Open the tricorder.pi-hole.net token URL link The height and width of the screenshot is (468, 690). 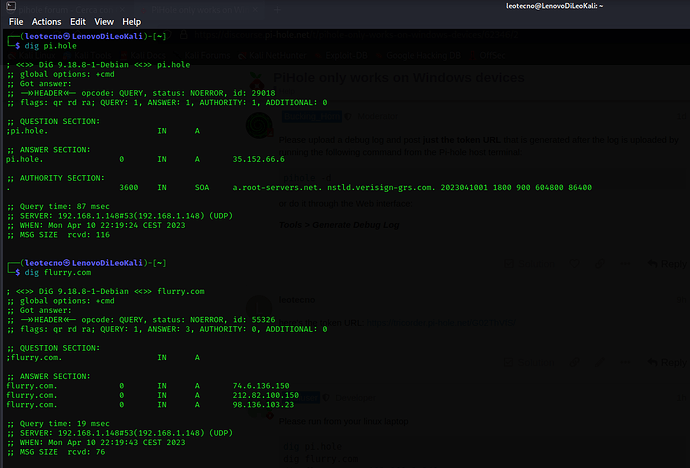click(440, 322)
